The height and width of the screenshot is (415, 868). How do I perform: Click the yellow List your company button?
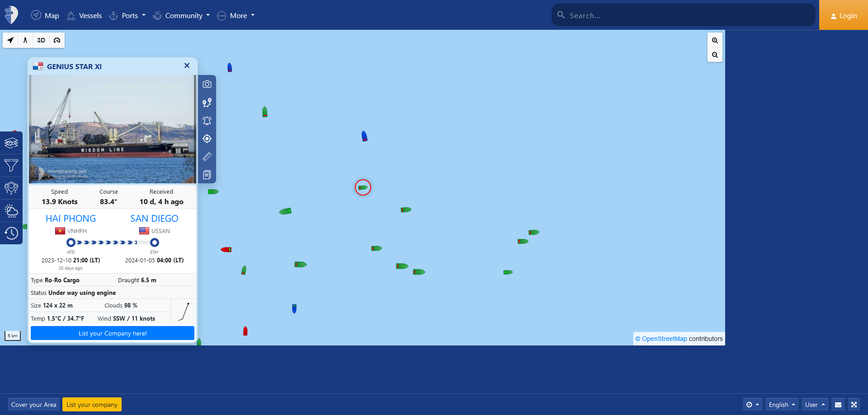tap(92, 405)
